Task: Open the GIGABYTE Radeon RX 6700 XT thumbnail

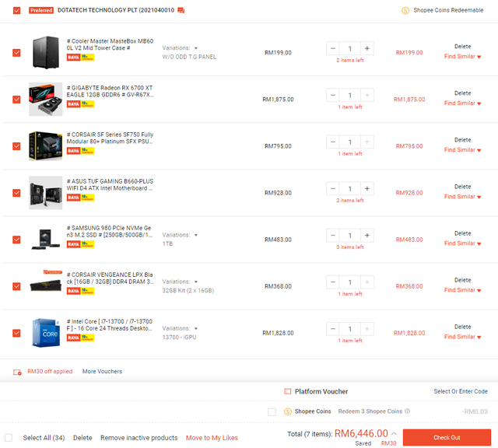Action: tap(46, 100)
